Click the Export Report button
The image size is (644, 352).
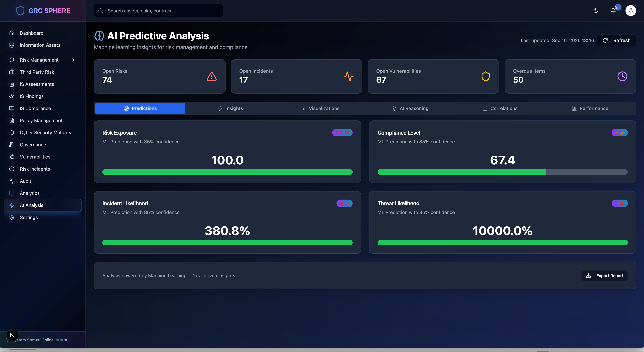point(604,276)
